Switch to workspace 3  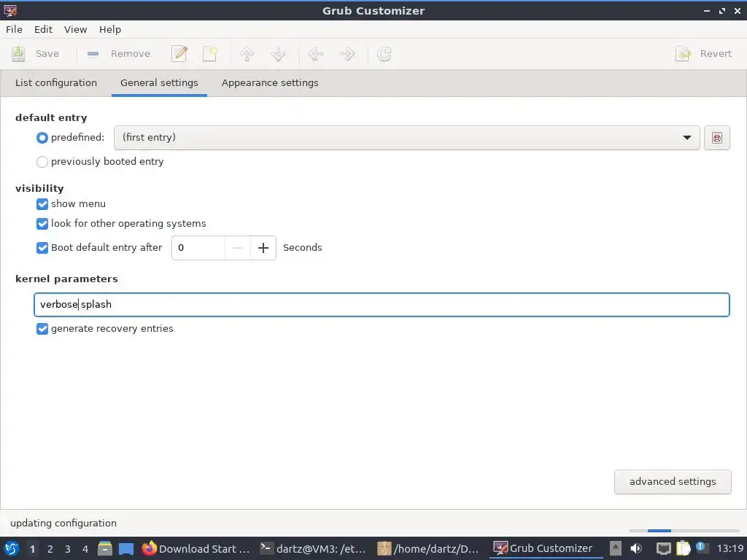tap(67, 549)
